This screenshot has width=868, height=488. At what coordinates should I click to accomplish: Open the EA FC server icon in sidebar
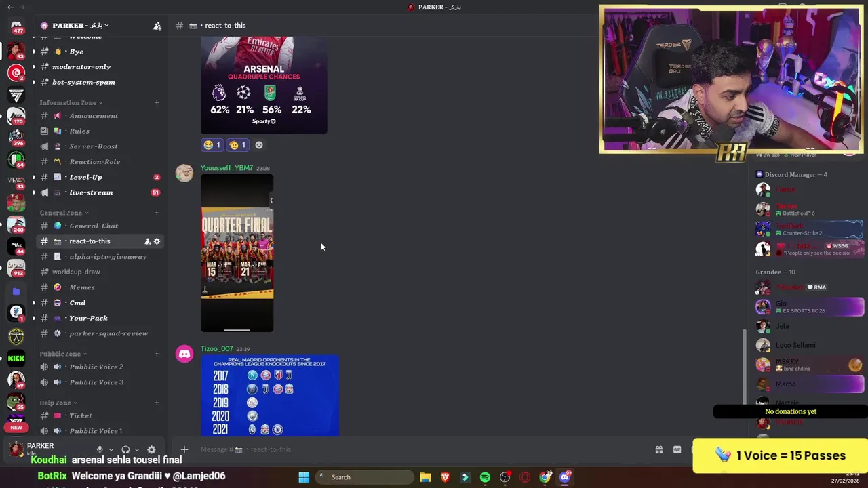pyautogui.click(x=16, y=94)
